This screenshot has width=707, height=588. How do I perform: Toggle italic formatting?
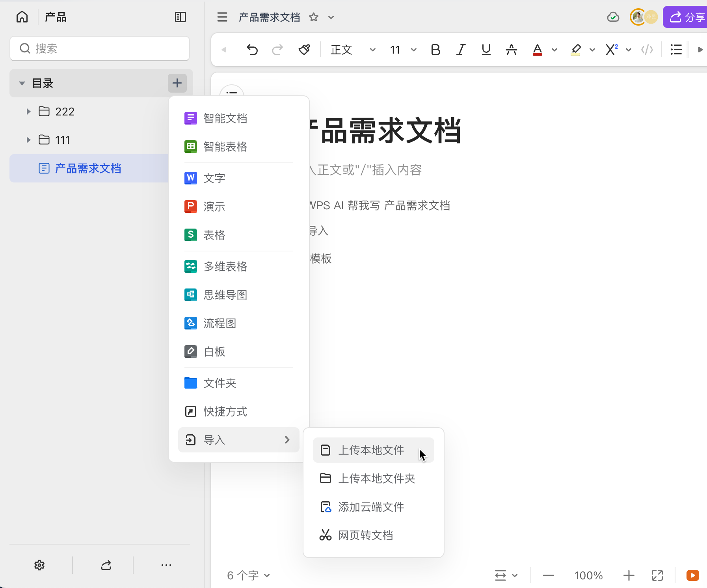pyautogui.click(x=461, y=50)
